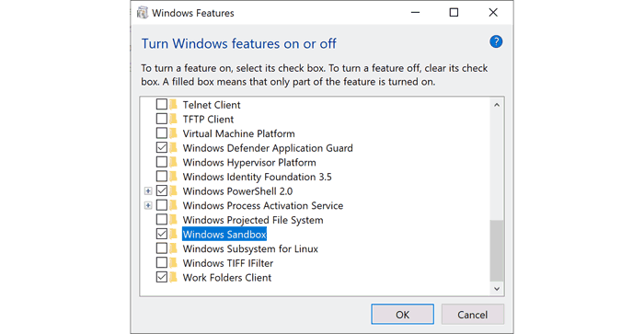The image size is (644, 334).
Task: Enable Windows Projected File System checkbox
Action: [x=162, y=219]
